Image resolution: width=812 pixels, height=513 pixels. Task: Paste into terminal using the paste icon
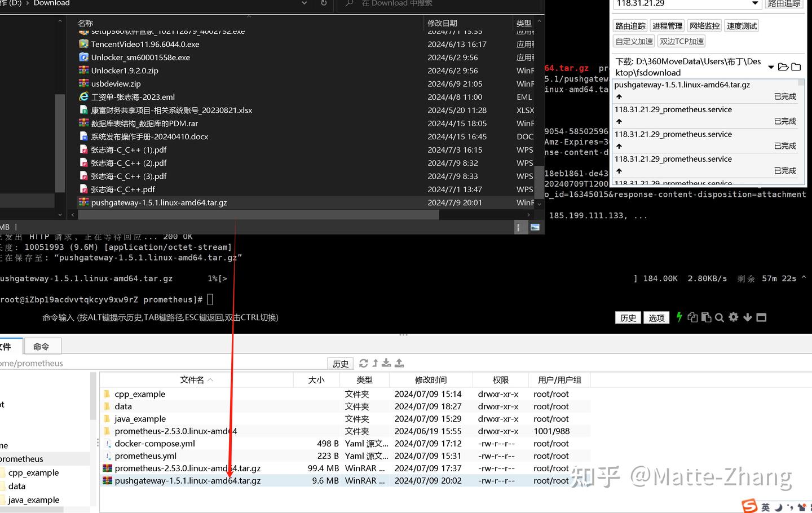click(706, 317)
